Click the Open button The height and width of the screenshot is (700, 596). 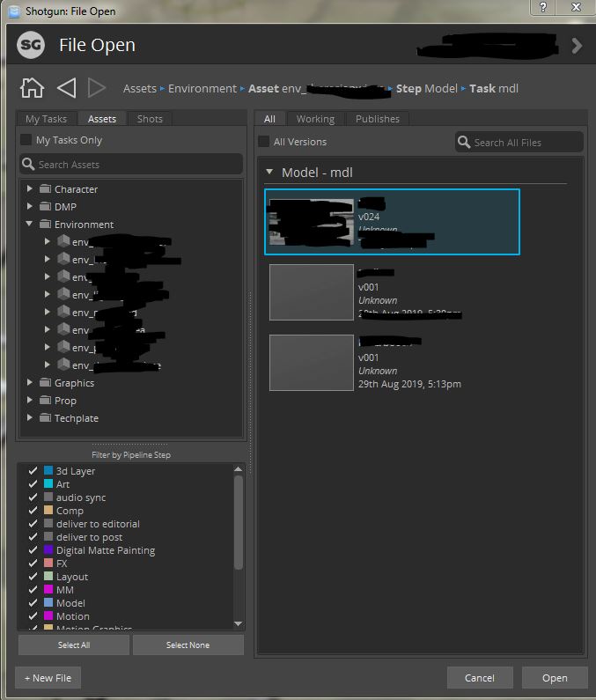pyautogui.click(x=555, y=678)
